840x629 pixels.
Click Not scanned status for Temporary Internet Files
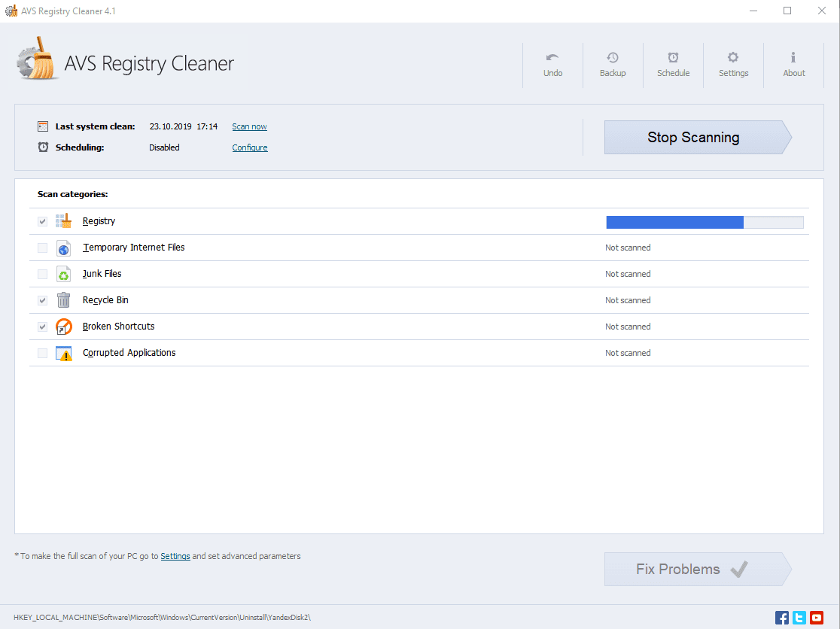[628, 248]
